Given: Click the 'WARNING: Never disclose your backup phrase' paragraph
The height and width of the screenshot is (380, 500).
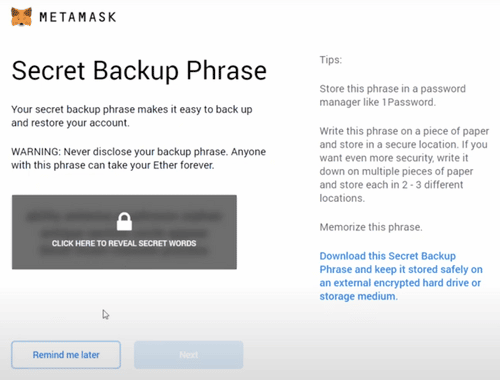Looking at the screenshot, I should pyautogui.click(x=139, y=158).
